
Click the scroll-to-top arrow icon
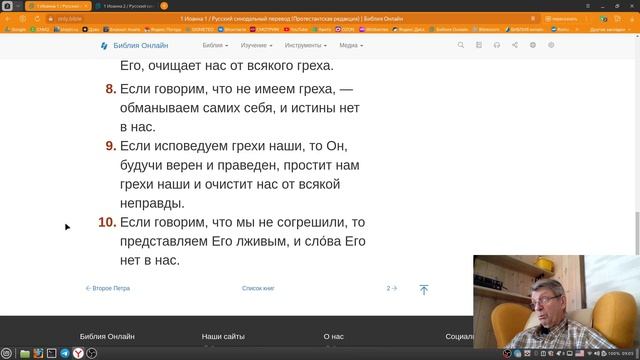(424, 289)
